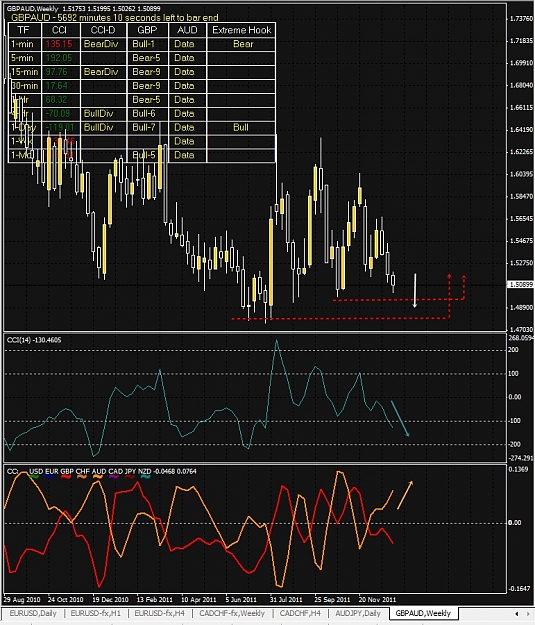Click the Extreme Hook column header
This screenshot has height=625, width=535.
click(x=242, y=30)
